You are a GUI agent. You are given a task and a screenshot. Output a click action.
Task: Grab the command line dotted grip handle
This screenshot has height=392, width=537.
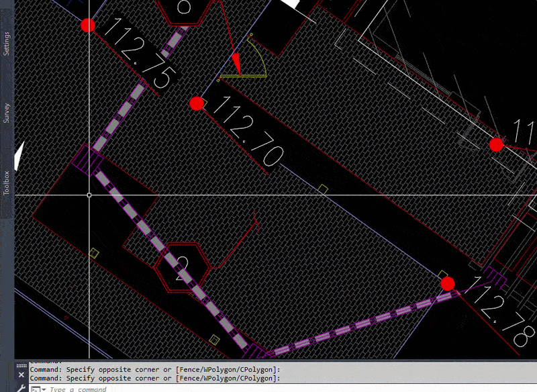coord(21,366)
